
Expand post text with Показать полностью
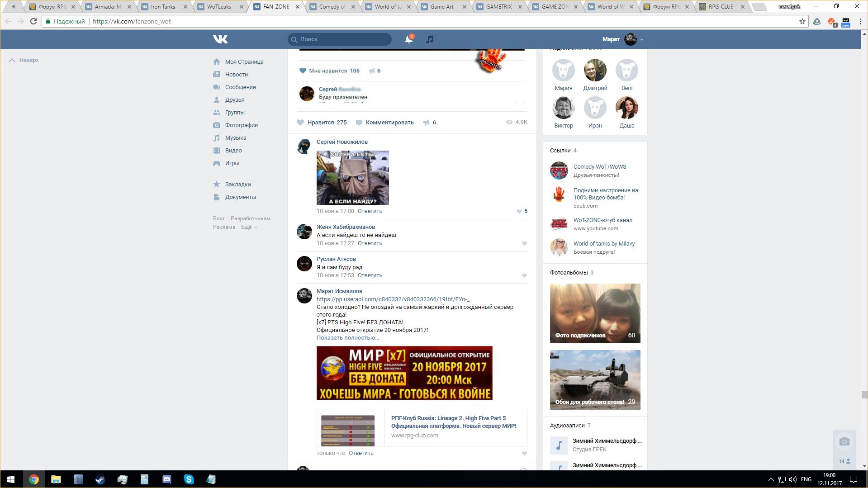tap(347, 338)
